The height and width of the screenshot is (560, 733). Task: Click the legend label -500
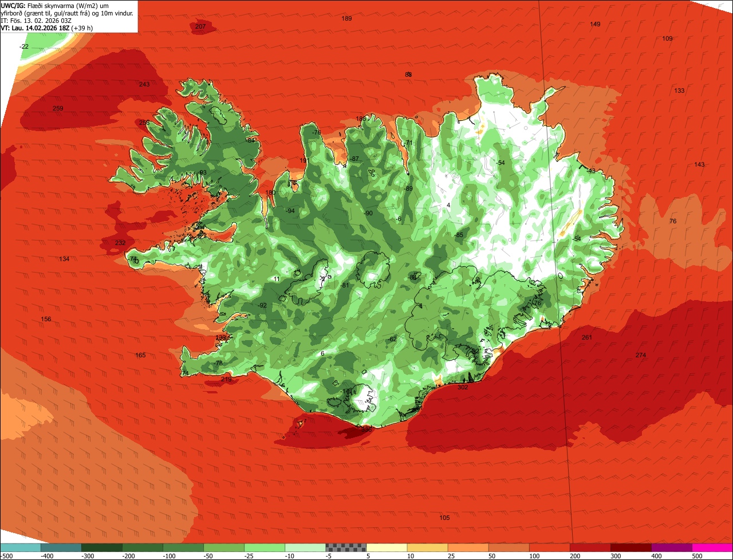[x=6, y=556]
